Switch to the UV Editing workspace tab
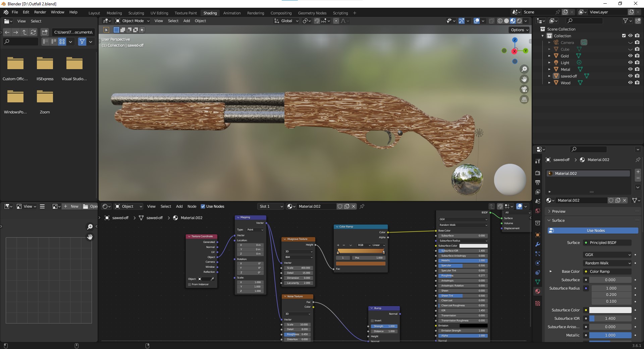Viewport: 644px width, 349px height. [159, 13]
